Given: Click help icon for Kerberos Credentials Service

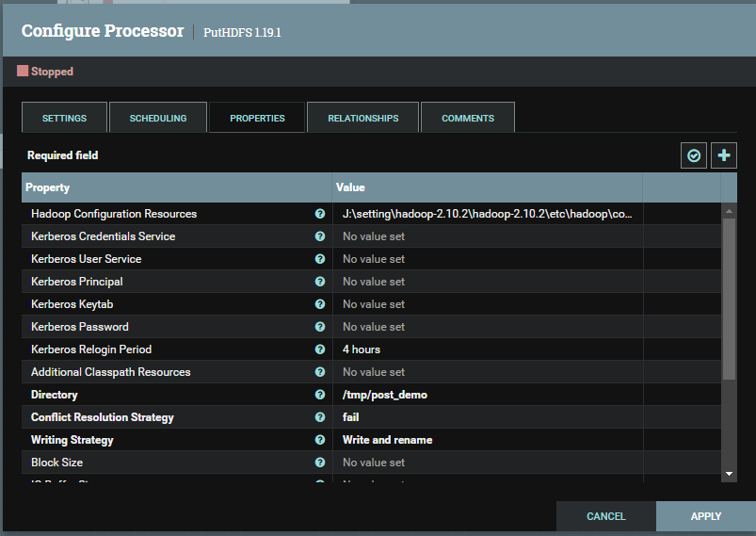Looking at the screenshot, I should point(320,236).
